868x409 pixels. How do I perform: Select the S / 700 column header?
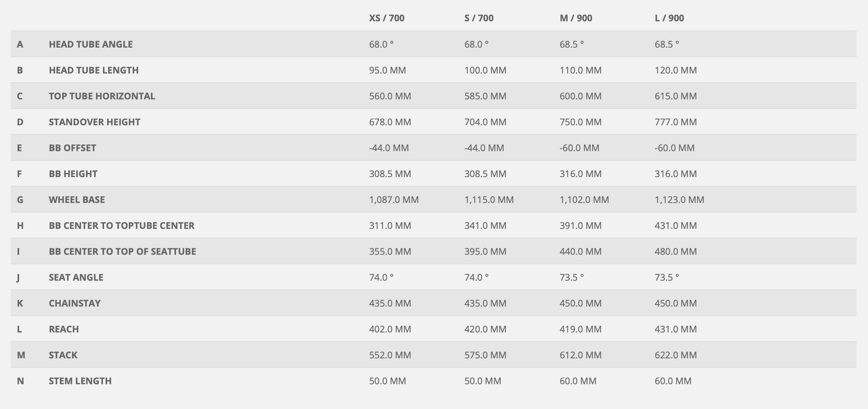click(479, 18)
